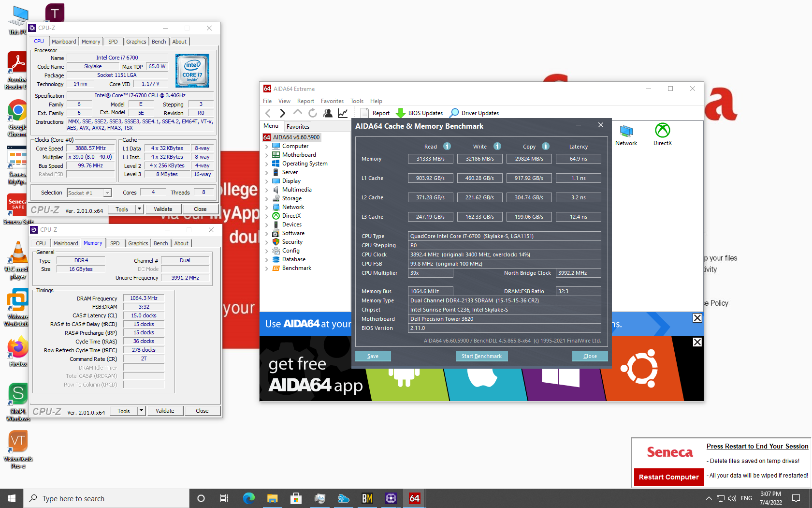The image size is (812, 508).
Task: Open Microsoft Edge in the taskbar
Action: (x=249, y=498)
